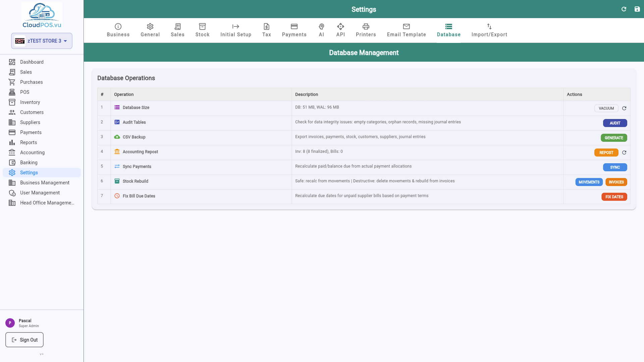Refresh the Accounting Repost counts
This screenshot has height=362, width=644.
[624, 153]
